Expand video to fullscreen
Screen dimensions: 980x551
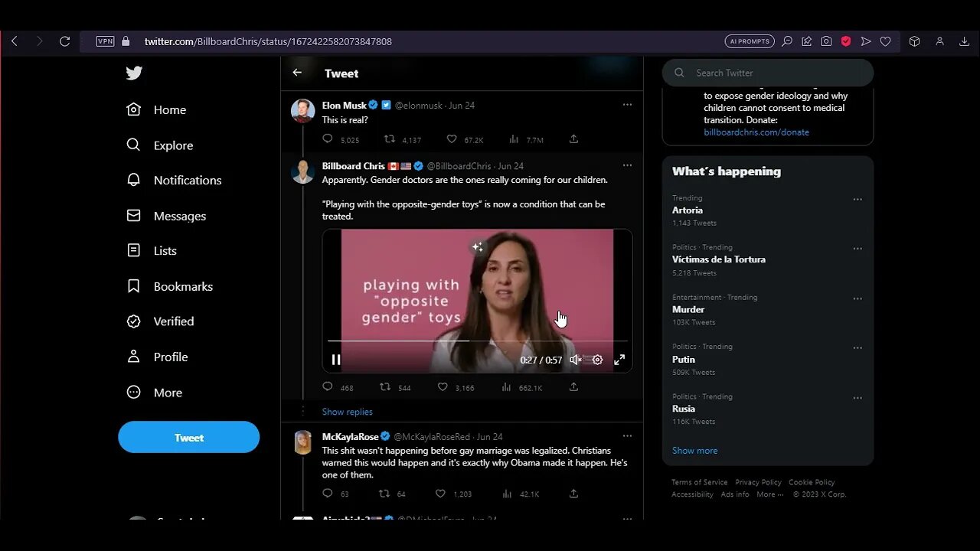point(619,360)
